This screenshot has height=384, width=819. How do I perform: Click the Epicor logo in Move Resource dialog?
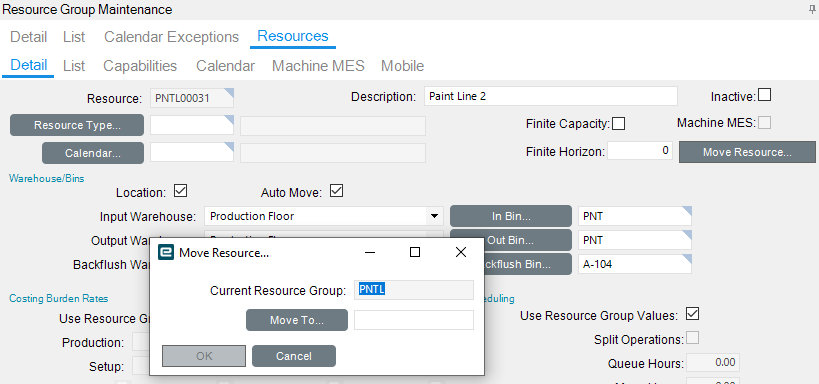[166, 252]
